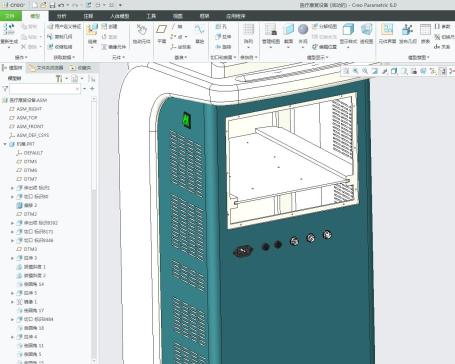Click the Save icon in quick access toolbar
Image resolution: width=455 pixels, height=364 pixels.
(53, 5)
